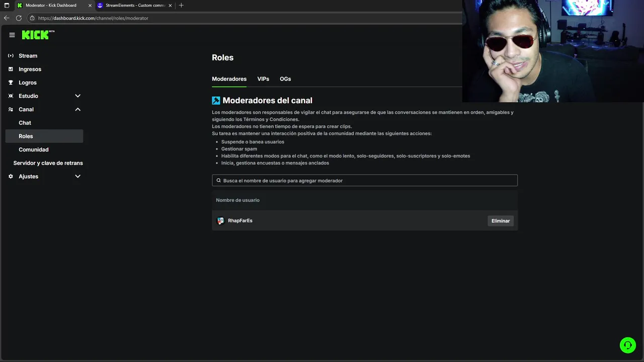Viewport: 644px width, 362px height.
Task: Click the Ingresos icon in sidebar
Action: (11, 69)
